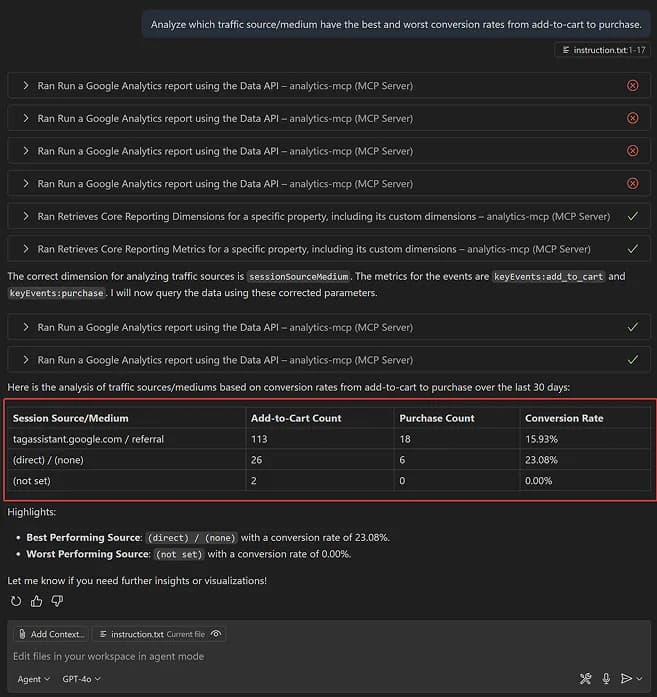This screenshot has width=657, height=697.
Task: Open the instruction.txt Current file chip
Action: pos(159,634)
